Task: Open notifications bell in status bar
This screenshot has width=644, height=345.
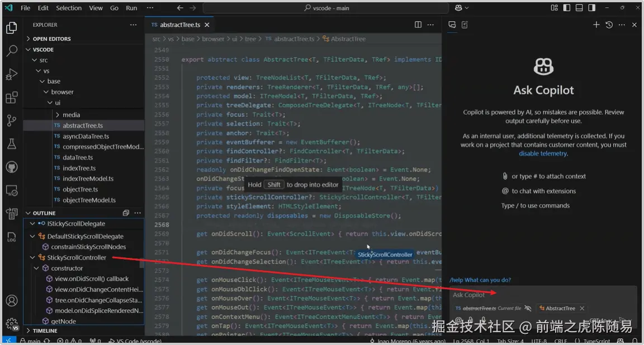Action: click(x=635, y=341)
